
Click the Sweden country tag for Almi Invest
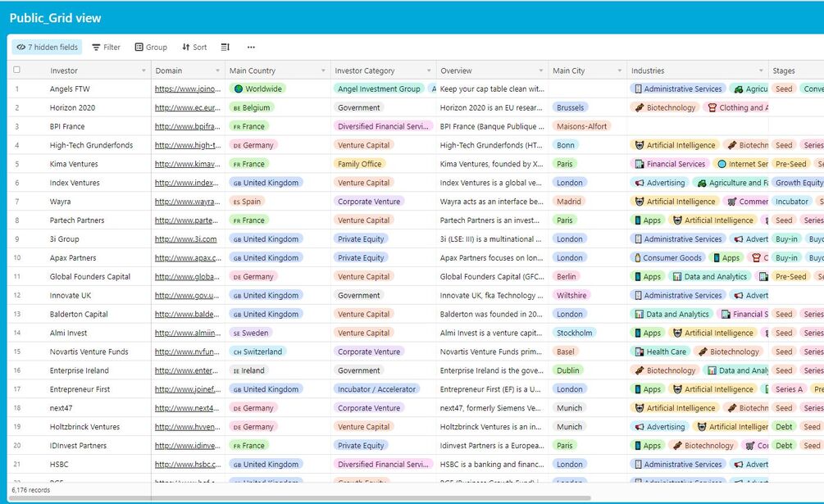[251, 333]
